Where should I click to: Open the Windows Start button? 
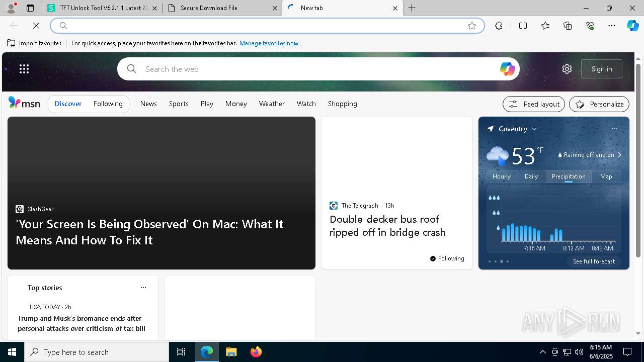coord(12,352)
